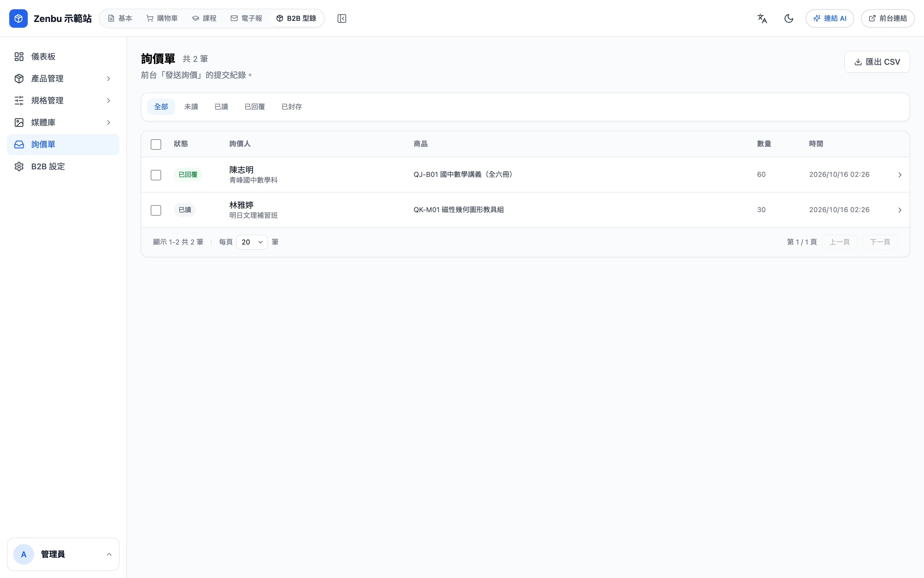Open row arrow for 林雅婷 inquiry
The width and height of the screenshot is (924, 578).
pyautogui.click(x=899, y=210)
